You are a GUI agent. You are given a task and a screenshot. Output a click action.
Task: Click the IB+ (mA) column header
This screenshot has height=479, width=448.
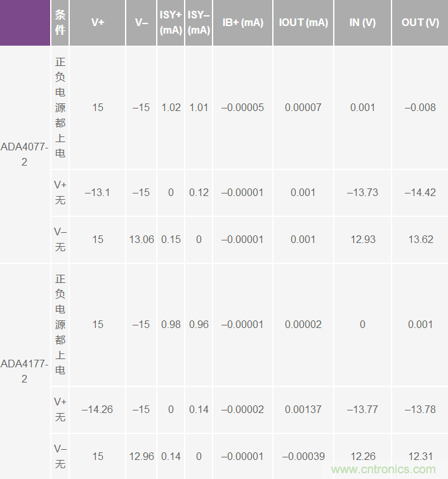click(242, 23)
